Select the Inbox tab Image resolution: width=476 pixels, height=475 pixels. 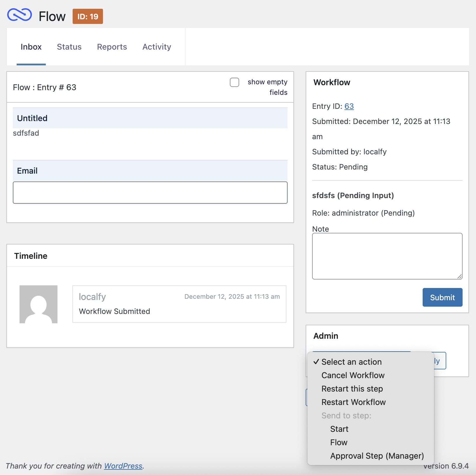point(31,47)
